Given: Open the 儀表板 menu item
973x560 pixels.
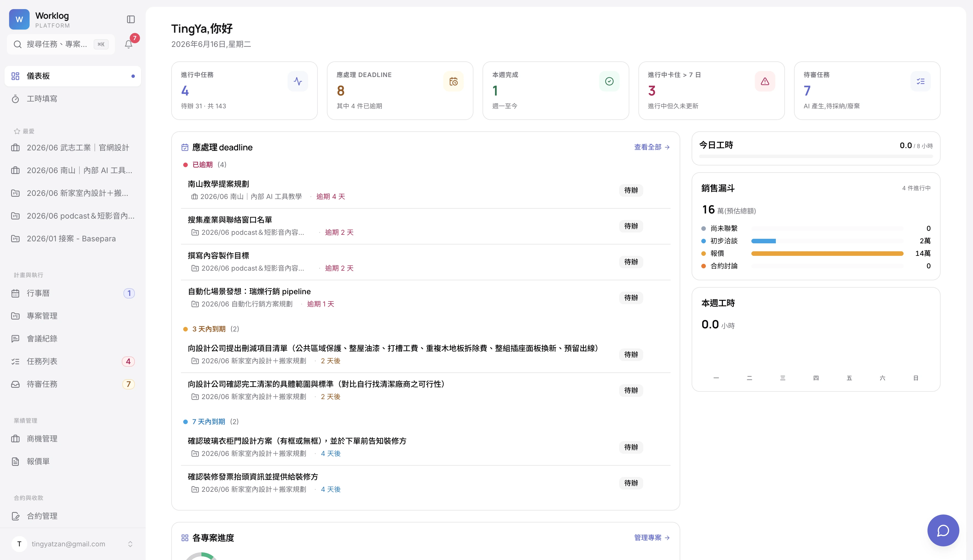Looking at the screenshot, I should pyautogui.click(x=73, y=76).
